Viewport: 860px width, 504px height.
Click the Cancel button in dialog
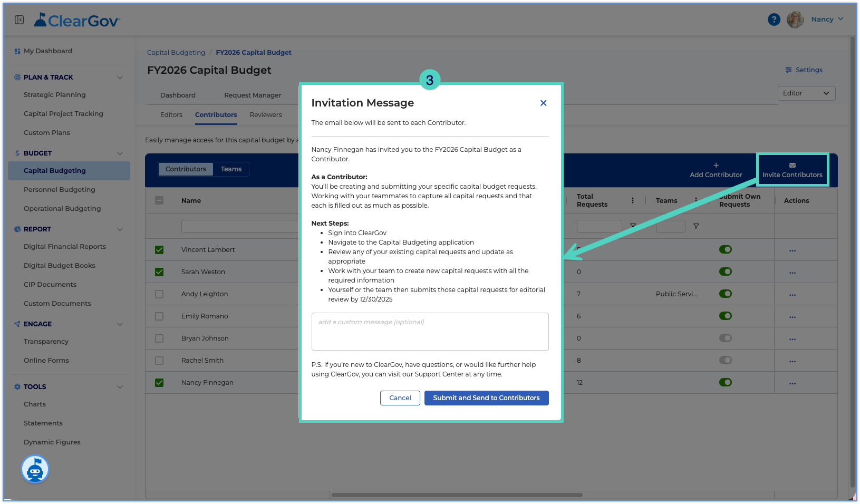coord(400,398)
